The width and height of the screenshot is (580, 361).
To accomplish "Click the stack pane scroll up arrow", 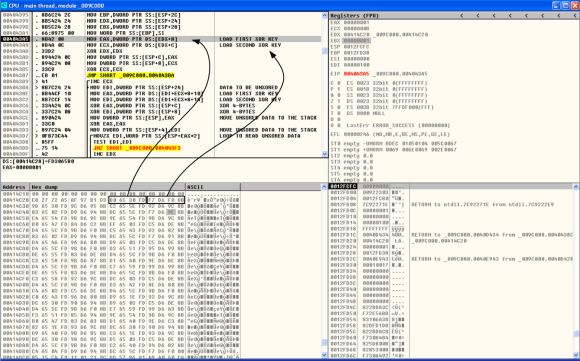I will [576, 186].
